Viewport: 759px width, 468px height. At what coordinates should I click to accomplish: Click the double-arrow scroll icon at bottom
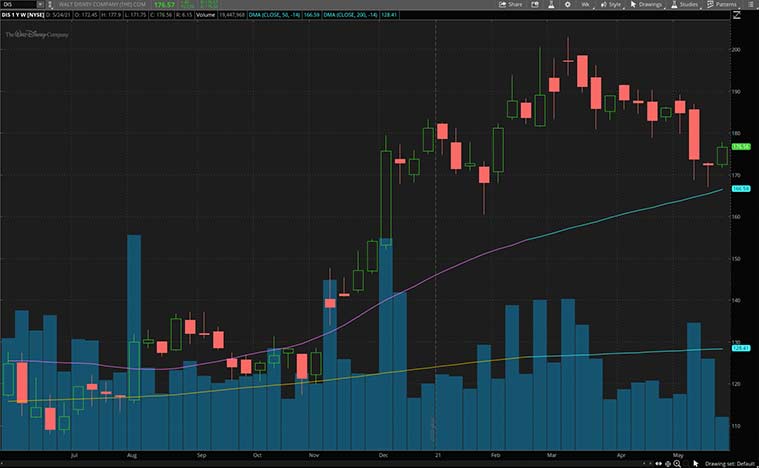[659, 464]
